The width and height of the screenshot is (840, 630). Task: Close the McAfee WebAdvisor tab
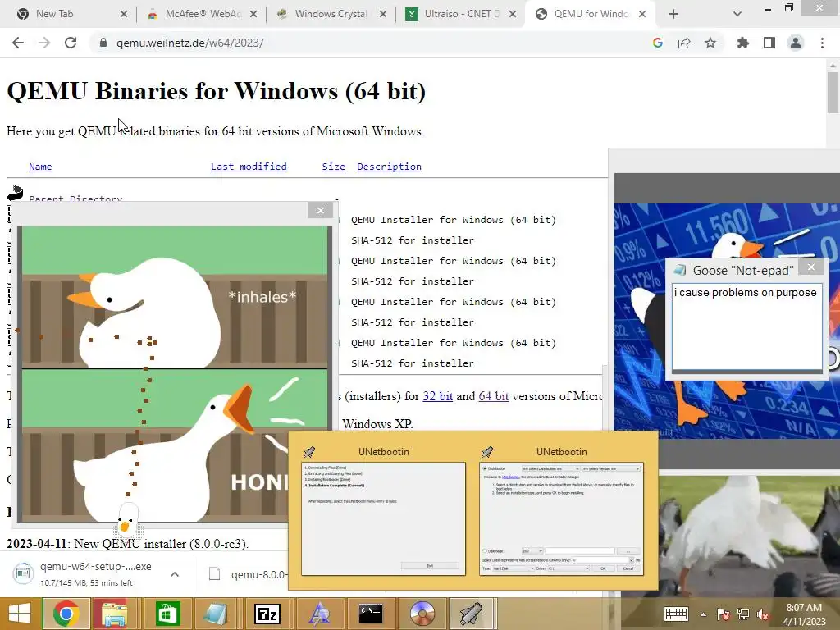(253, 14)
